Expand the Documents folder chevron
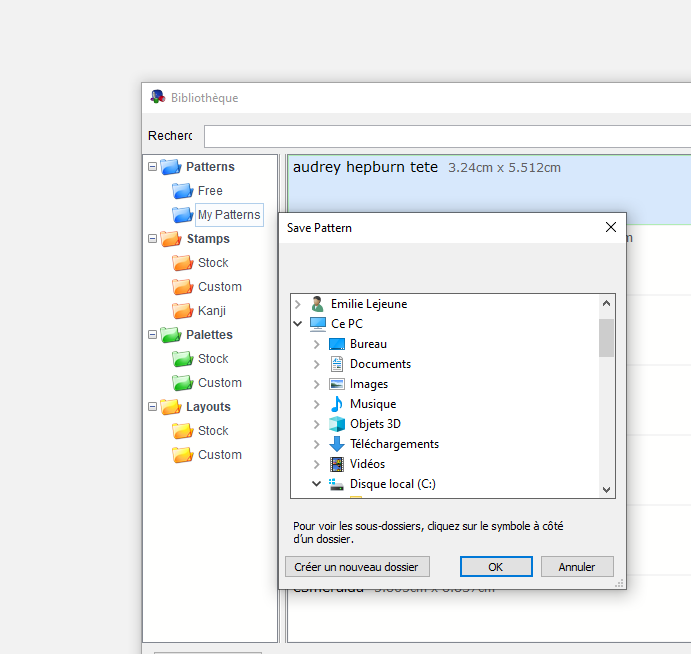The image size is (691, 654). [316, 364]
